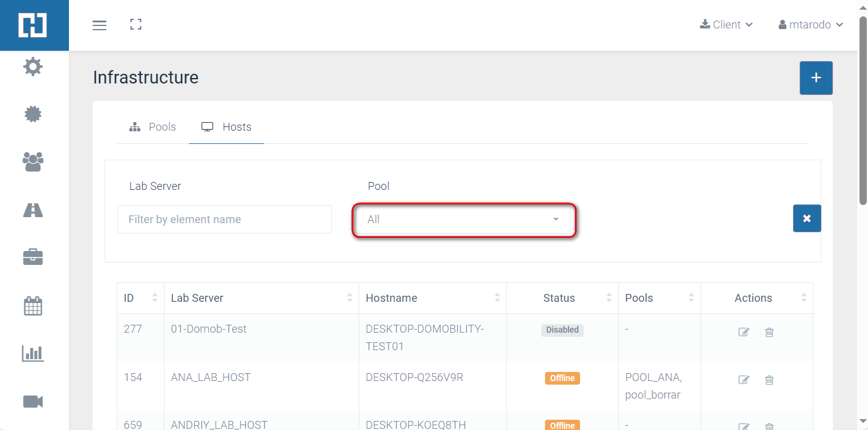
Task: Open the calendar sidebar icon
Action: click(x=33, y=305)
